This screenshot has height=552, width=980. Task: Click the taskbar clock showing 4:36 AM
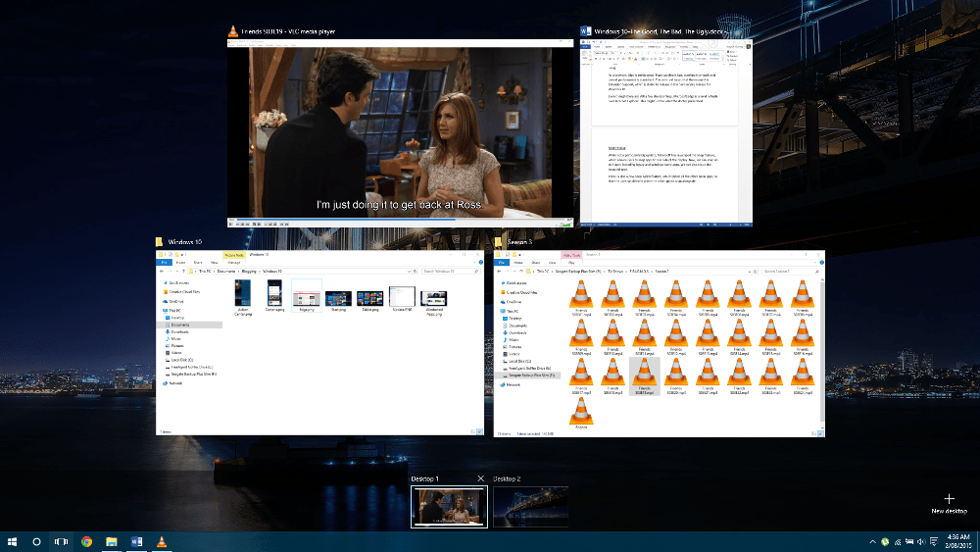point(958,541)
